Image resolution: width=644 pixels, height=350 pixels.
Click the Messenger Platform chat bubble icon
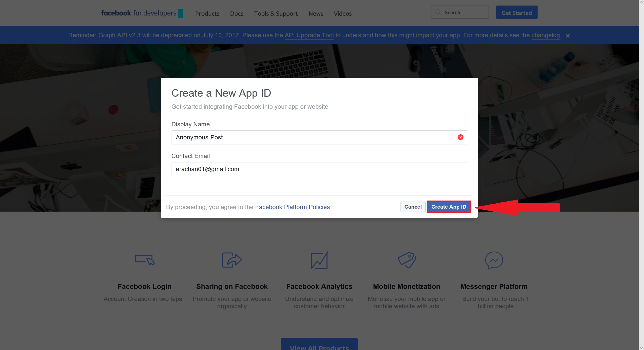pos(494,260)
